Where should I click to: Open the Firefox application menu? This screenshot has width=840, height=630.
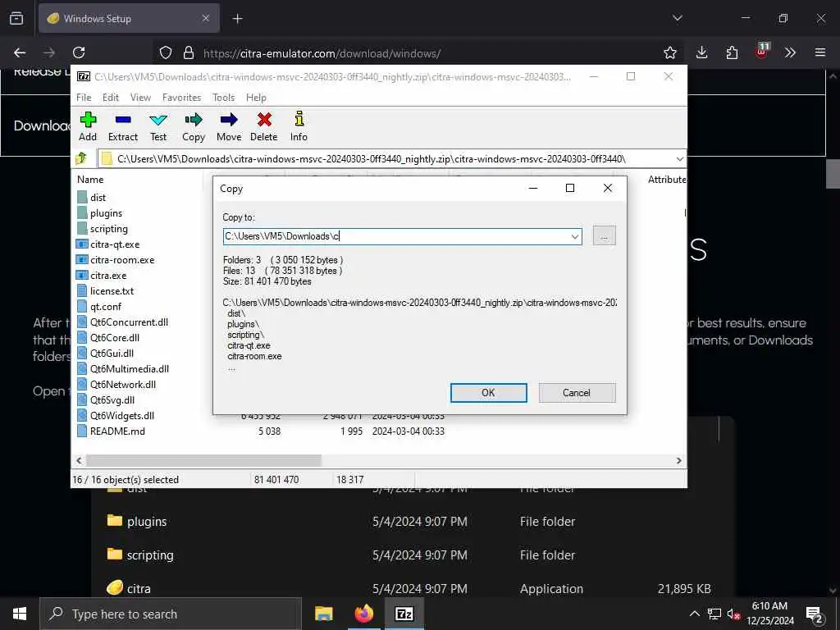click(820, 52)
